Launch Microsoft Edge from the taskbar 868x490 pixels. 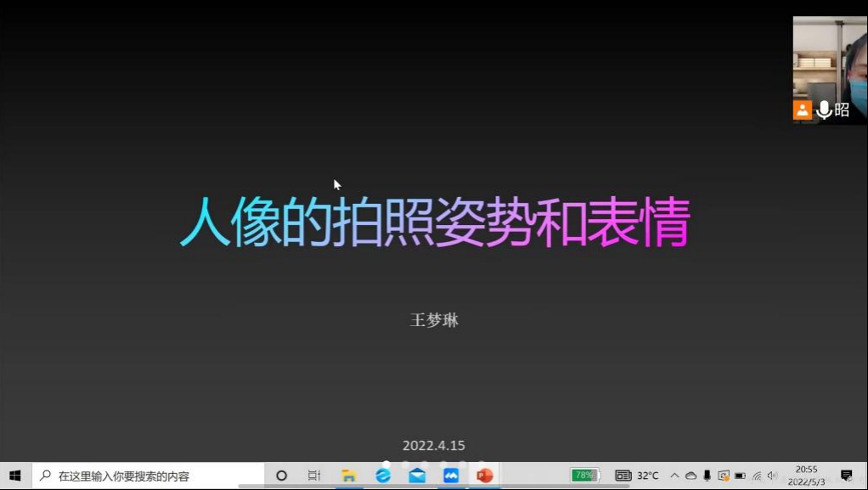(383, 476)
